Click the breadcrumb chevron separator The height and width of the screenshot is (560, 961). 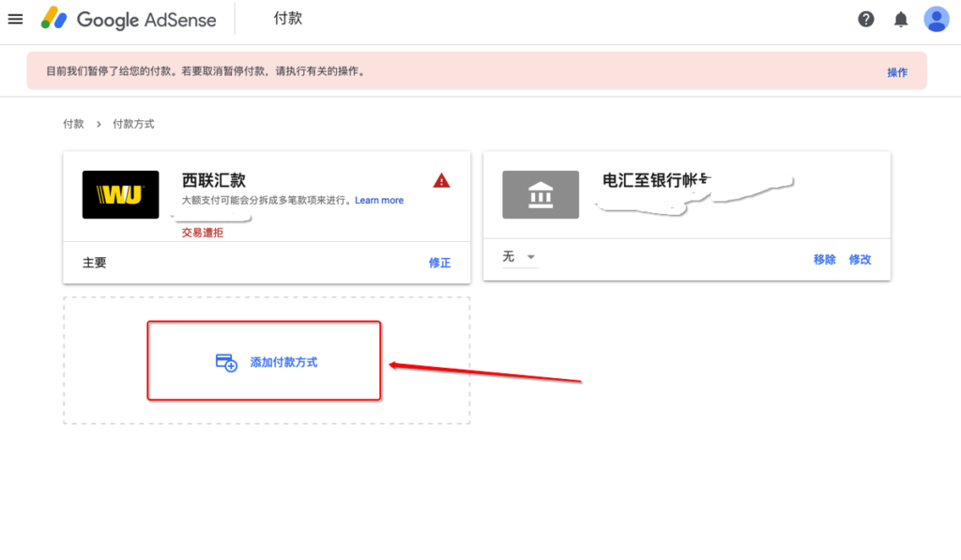(x=99, y=124)
